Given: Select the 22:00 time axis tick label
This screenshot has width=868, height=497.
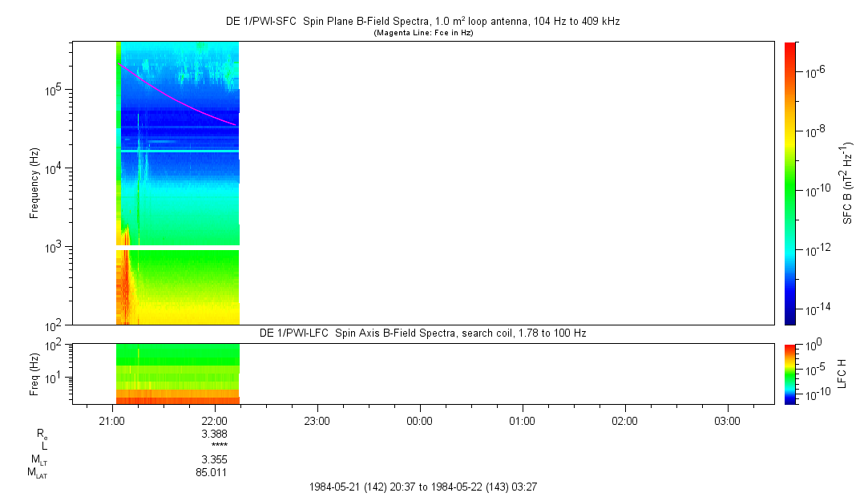Looking at the screenshot, I should [x=215, y=420].
